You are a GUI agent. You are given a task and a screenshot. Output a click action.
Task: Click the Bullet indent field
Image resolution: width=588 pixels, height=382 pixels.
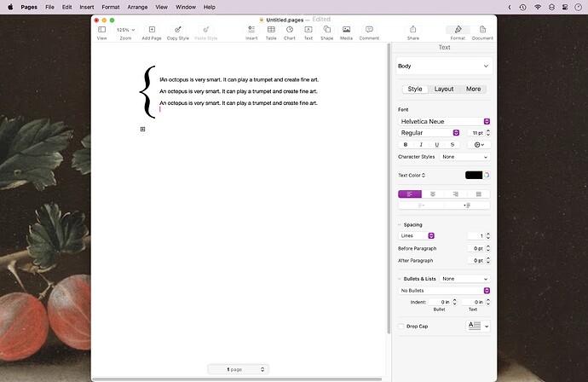440,302
